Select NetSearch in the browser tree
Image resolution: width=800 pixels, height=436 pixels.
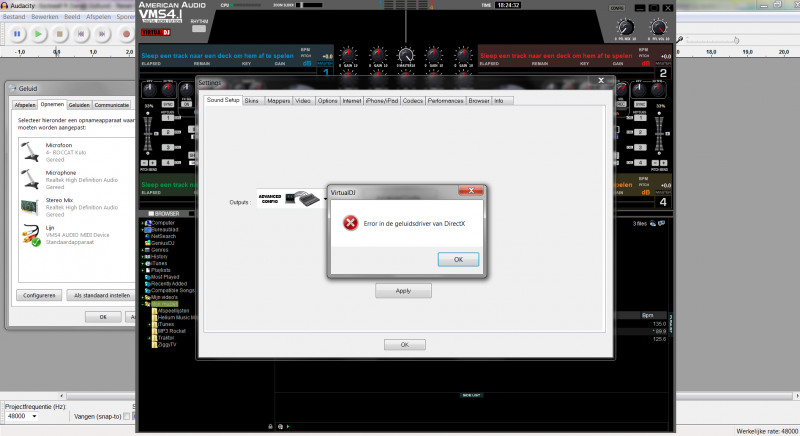[160, 237]
